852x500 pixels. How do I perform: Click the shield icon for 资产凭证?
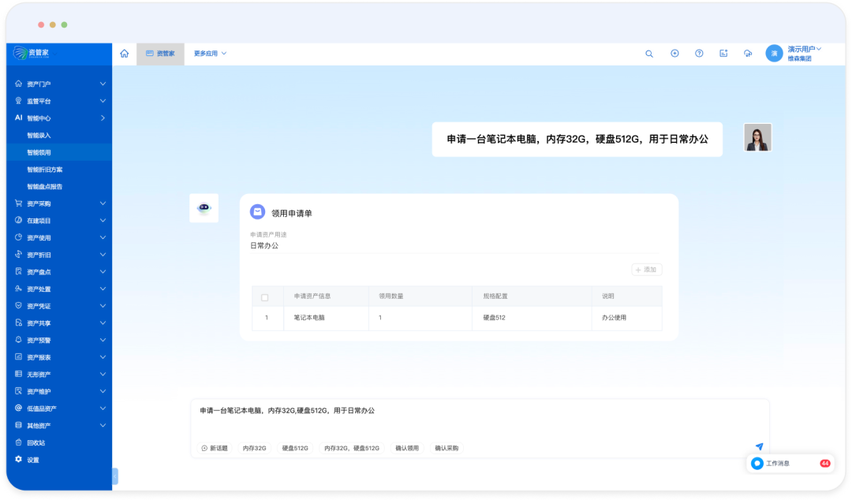pyautogui.click(x=18, y=305)
